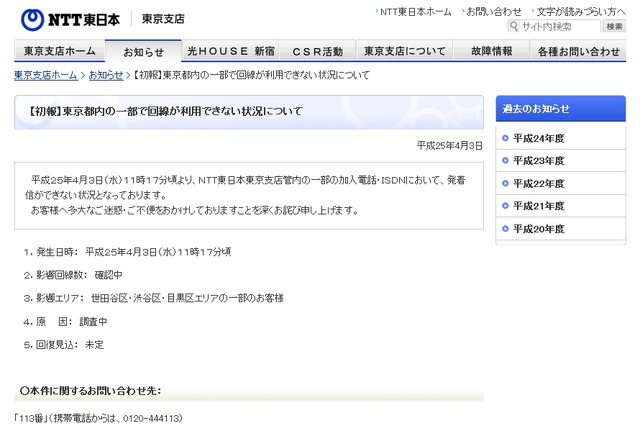The image size is (640, 426).
Task: Click 文字が読みづらい方へ link
Action: tap(580, 12)
